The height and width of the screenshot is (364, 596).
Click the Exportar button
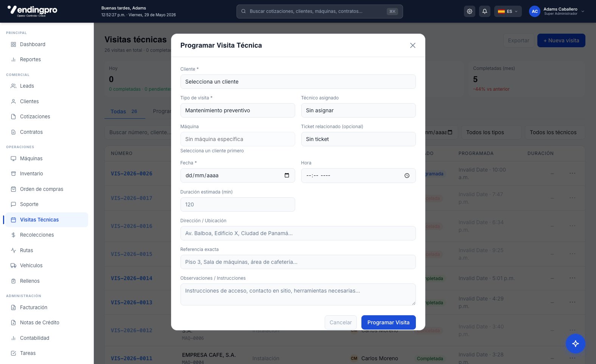[518, 40]
